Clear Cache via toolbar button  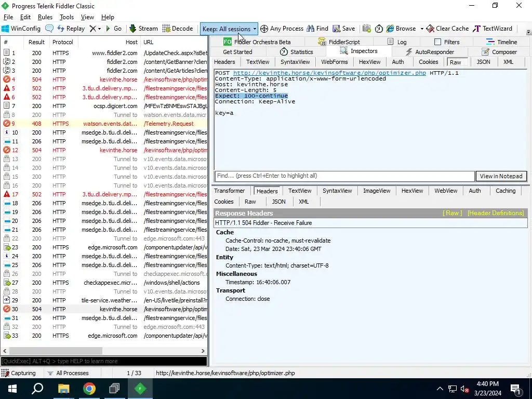pos(447,29)
